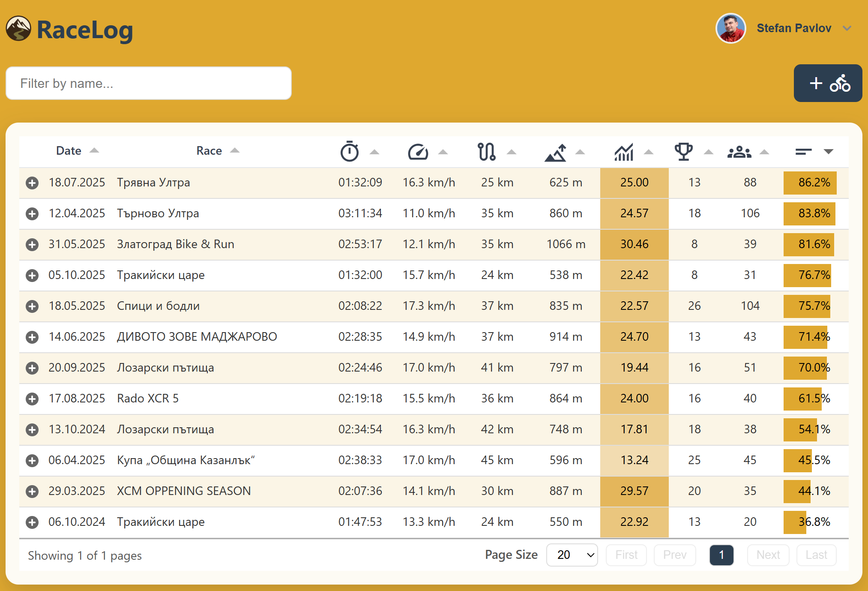Expand the Трявна Ултра row details
Screen dimensions: 868x591
pyautogui.click(x=32, y=183)
